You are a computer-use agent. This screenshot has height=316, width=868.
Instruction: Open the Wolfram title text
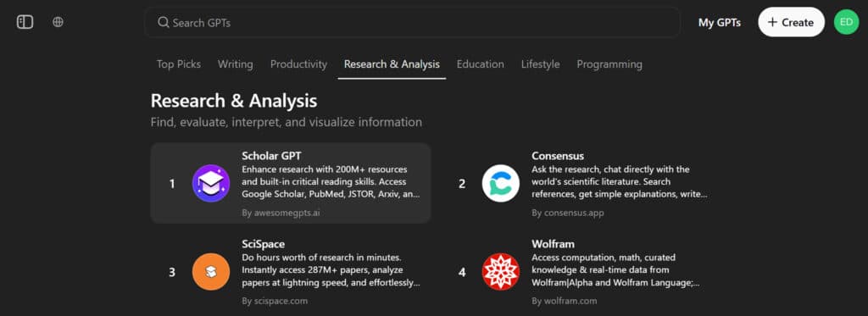(553, 244)
